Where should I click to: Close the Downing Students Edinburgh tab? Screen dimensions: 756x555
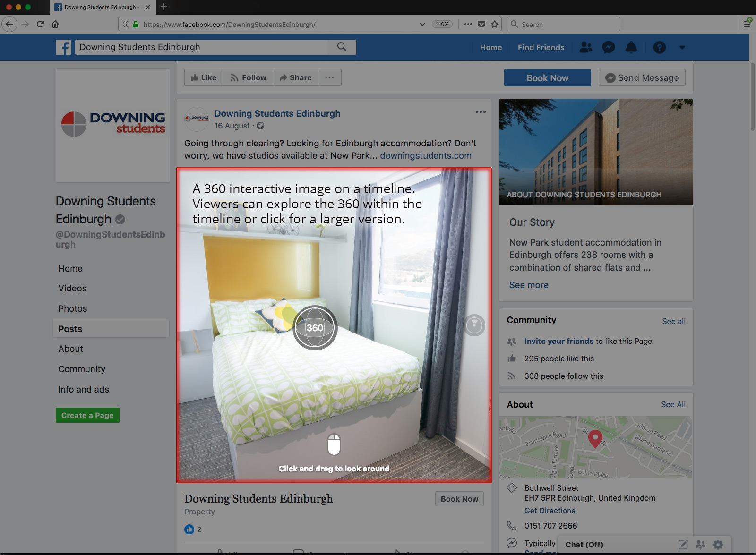[x=148, y=7]
